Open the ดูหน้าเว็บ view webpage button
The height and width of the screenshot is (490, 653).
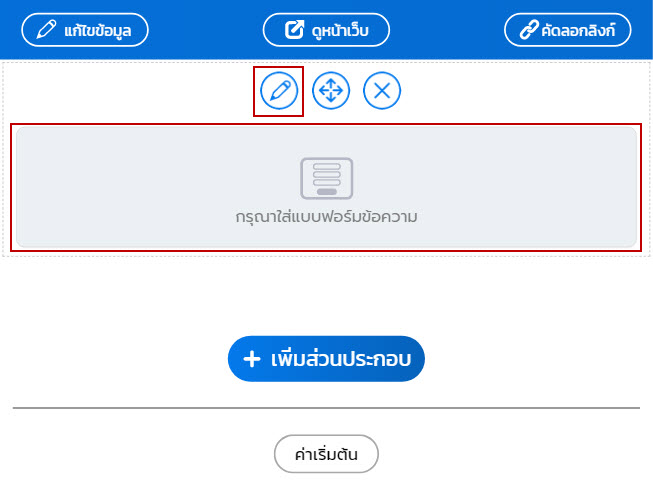click(326, 30)
